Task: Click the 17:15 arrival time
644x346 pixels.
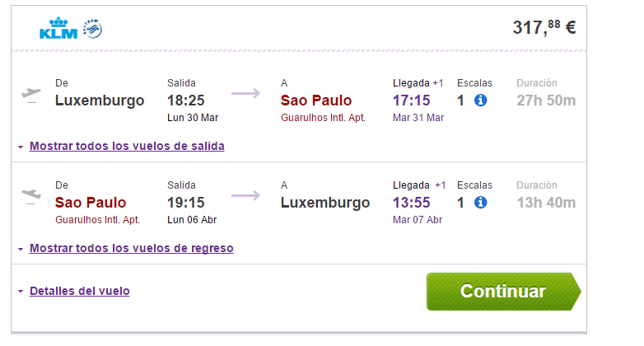Action: (412, 101)
